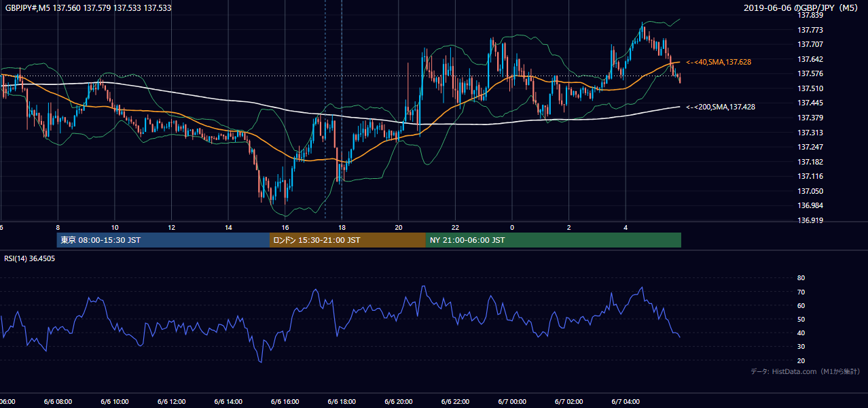The image size is (868, 408).
Task: Click RSI scale value 80
Action: click(x=801, y=278)
